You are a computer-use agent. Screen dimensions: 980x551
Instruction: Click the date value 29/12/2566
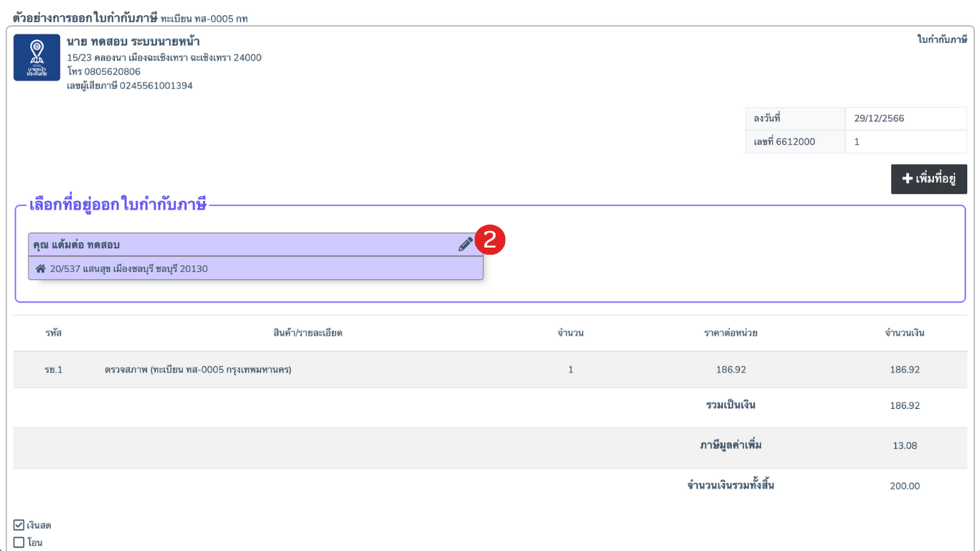[x=879, y=118]
